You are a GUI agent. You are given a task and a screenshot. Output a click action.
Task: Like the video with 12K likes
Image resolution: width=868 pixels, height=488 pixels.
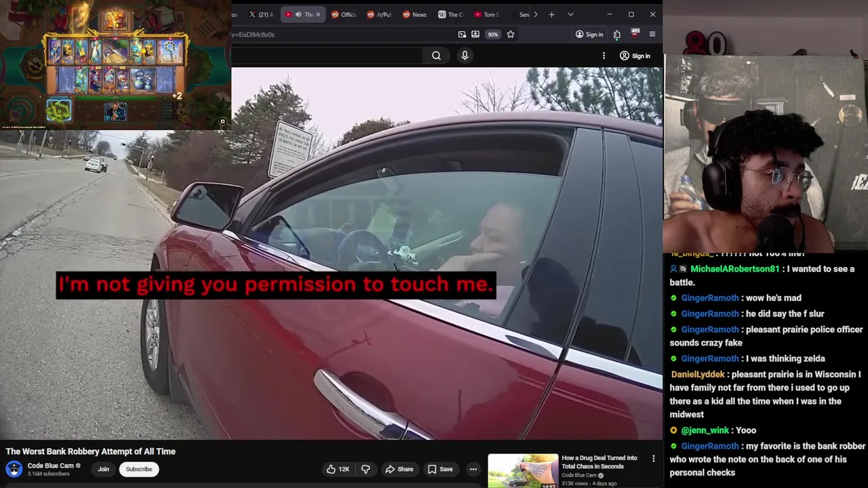point(338,469)
